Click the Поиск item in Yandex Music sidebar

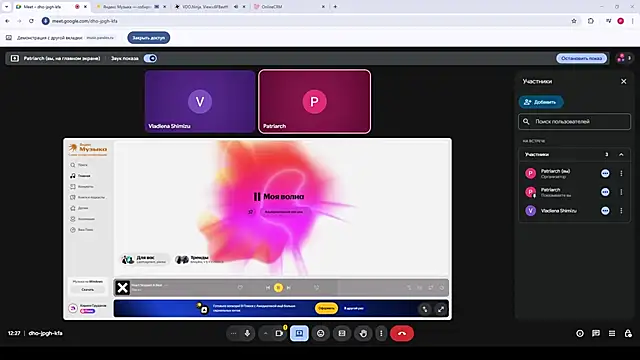79,165
